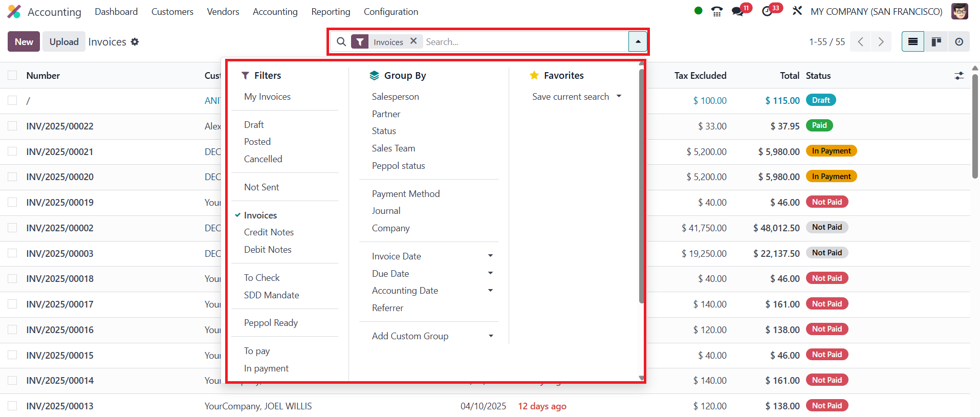980x417 pixels.
Task: Tick the select-all checkbox in the header
Action: coord(12,76)
